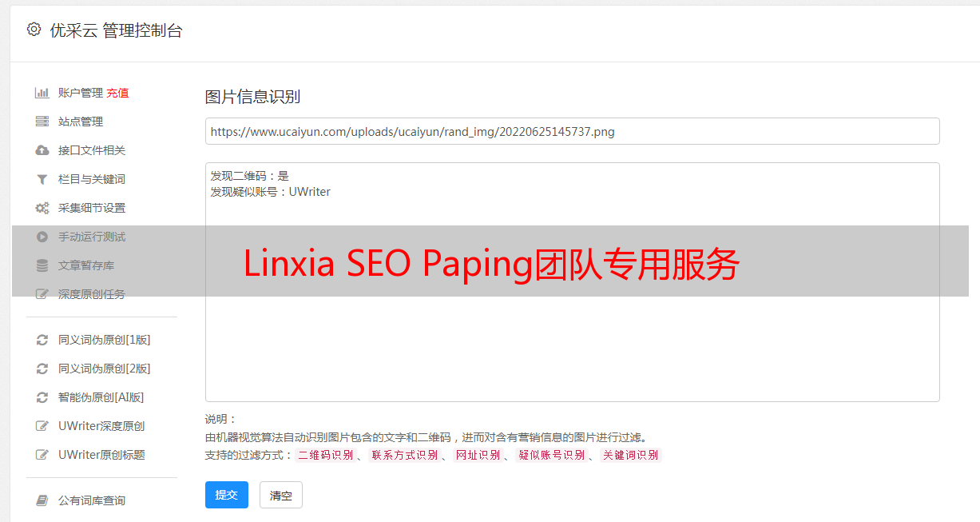980x522 pixels.
Task: Click the 图片信息识别 heading
Action: [252, 97]
